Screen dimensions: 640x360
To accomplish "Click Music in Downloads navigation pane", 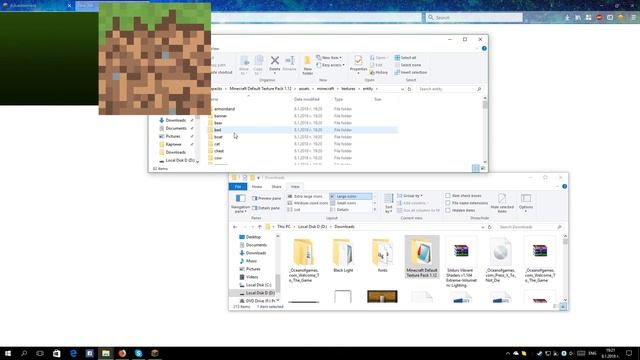I will pos(248,261).
